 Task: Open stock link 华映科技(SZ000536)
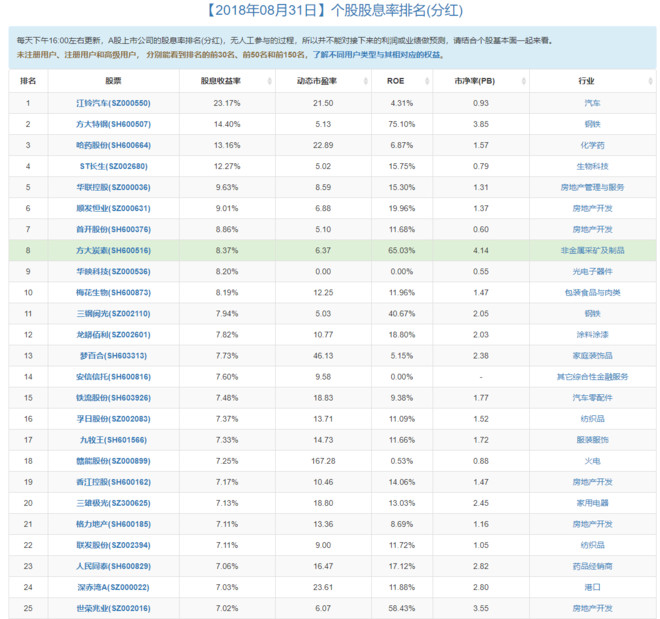(113, 271)
